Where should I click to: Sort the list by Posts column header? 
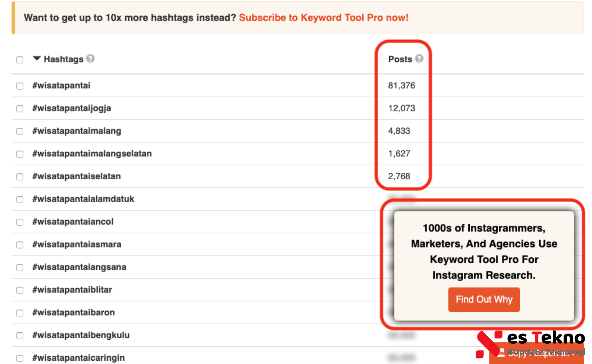400,59
